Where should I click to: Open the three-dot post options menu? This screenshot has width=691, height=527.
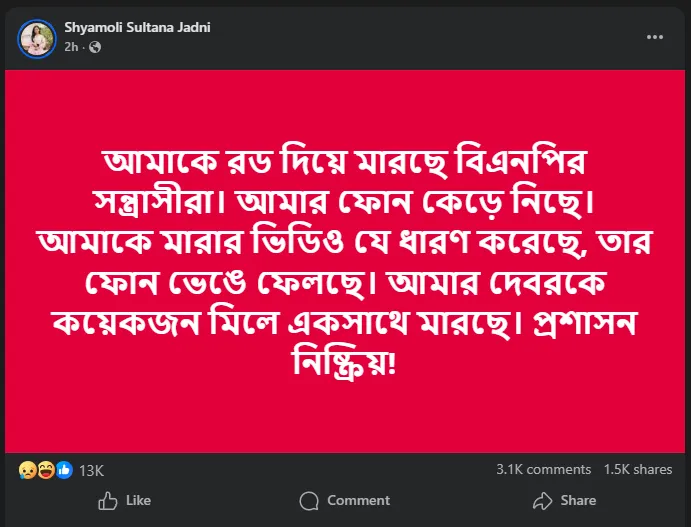[x=654, y=37]
